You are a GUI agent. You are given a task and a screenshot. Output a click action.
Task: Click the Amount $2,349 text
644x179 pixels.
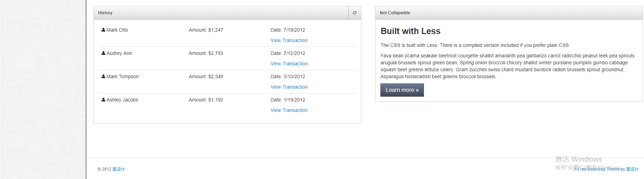pos(206,76)
